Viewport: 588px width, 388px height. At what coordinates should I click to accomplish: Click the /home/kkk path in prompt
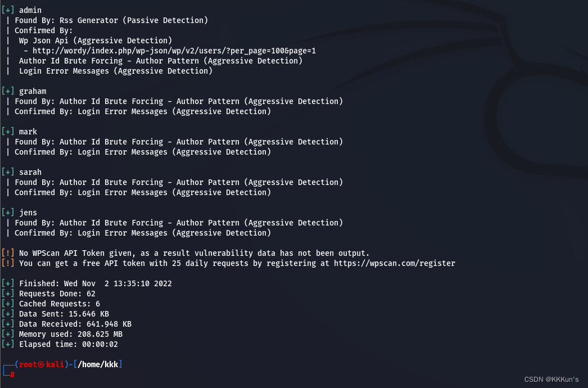coord(98,364)
